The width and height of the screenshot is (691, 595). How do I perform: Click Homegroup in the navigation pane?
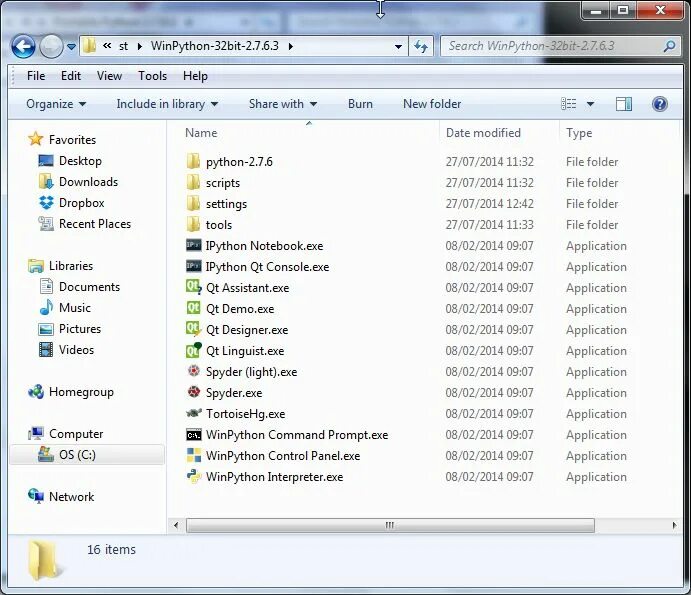pyautogui.click(x=81, y=392)
